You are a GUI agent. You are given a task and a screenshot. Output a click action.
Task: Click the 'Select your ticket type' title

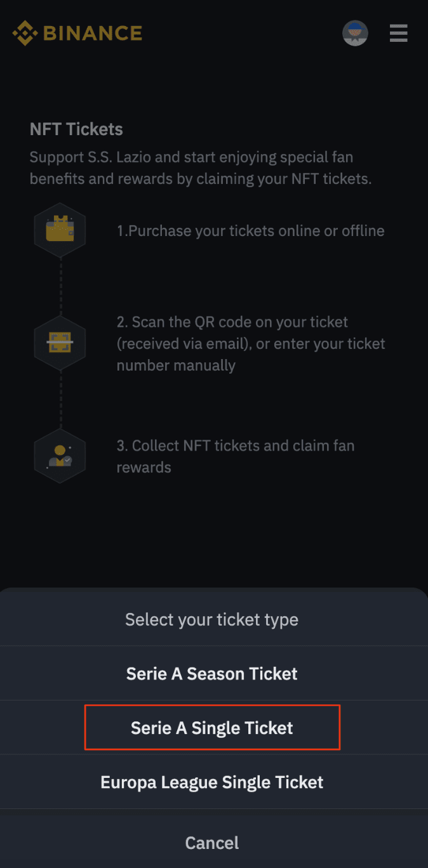pyautogui.click(x=212, y=619)
